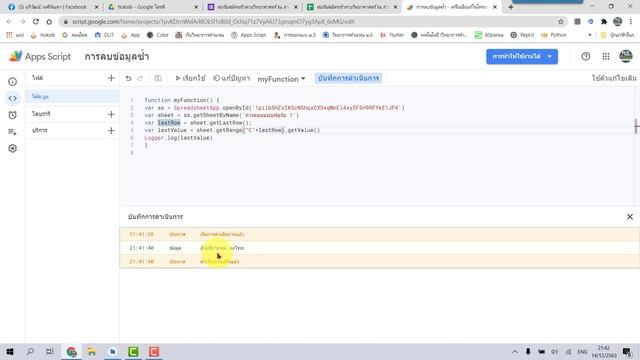Viewport: 640px width, 360px height.
Task: Click the project title text
Action: [x=117, y=57]
